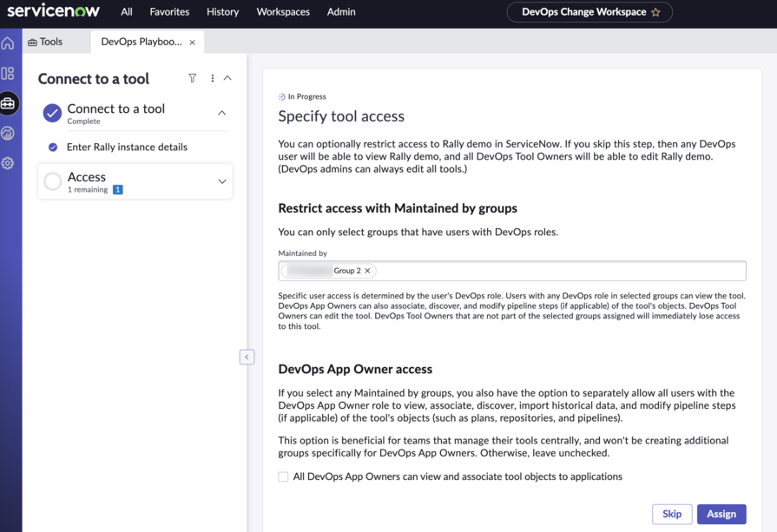Collapse the Connect to a tool header
Image resolution: width=777 pixels, height=532 pixels.
pyautogui.click(x=227, y=78)
